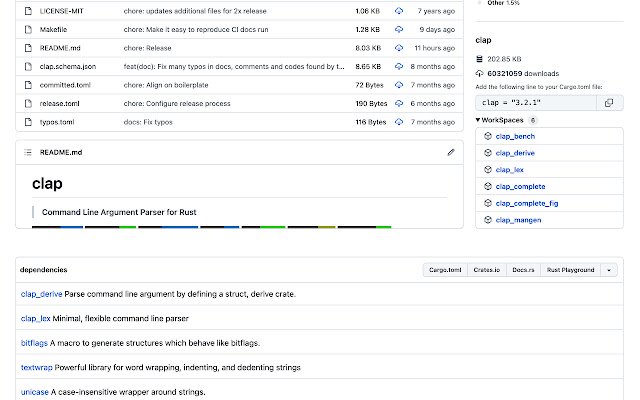Viewport: 640px width, 400px height.
Task: Click the file icon beside LICENSE-MIT
Action: tap(28, 11)
